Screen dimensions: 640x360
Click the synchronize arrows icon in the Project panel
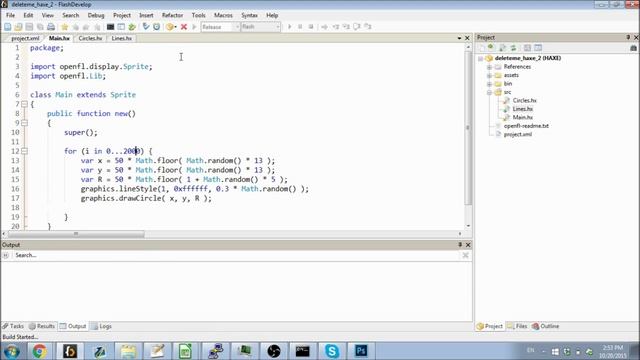tap(513, 48)
